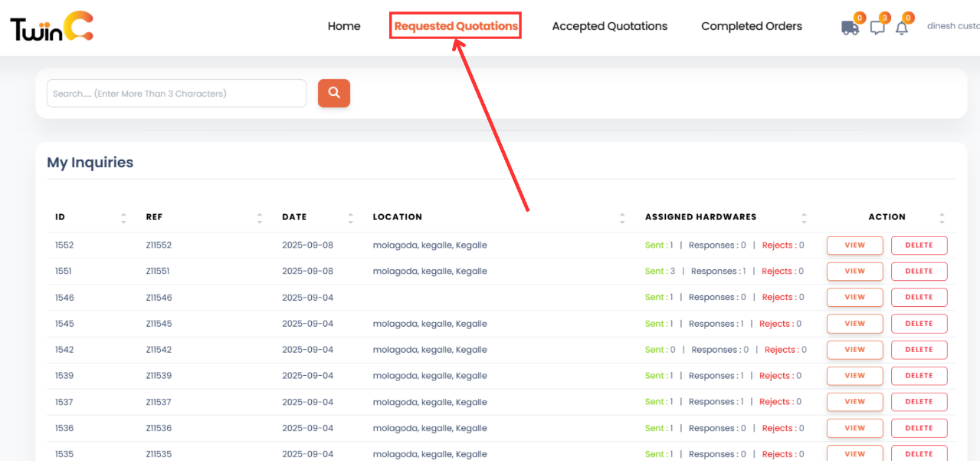The image size is (980, 461).
Task: Open the Completed Orders tab
Action: tap(751, 25)
